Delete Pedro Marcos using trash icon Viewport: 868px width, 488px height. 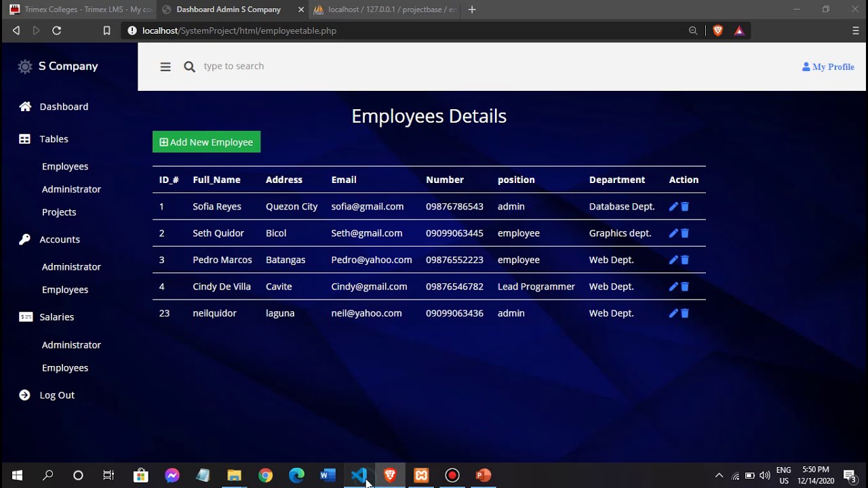[685, 260]
